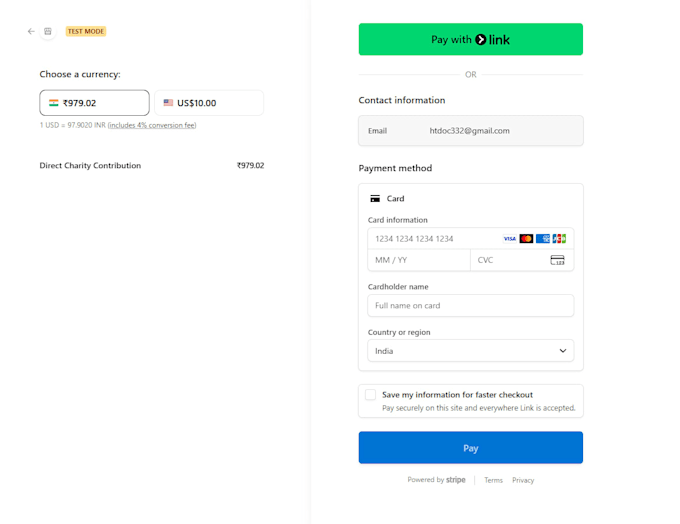This screenshot has height=524, width=680.
Task: Click the ₹979.02 line item amount
Action: click(250, 165)
